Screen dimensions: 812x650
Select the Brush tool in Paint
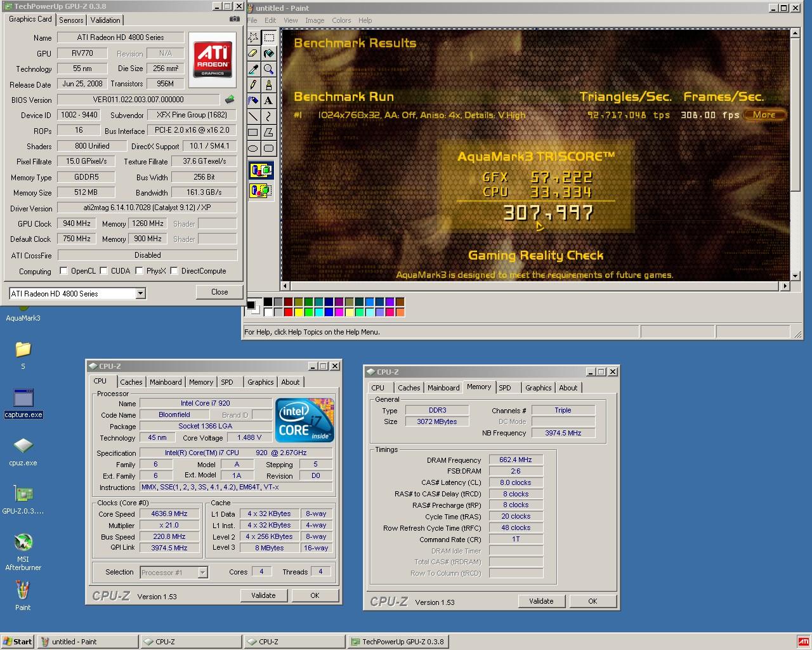point(269,85)
